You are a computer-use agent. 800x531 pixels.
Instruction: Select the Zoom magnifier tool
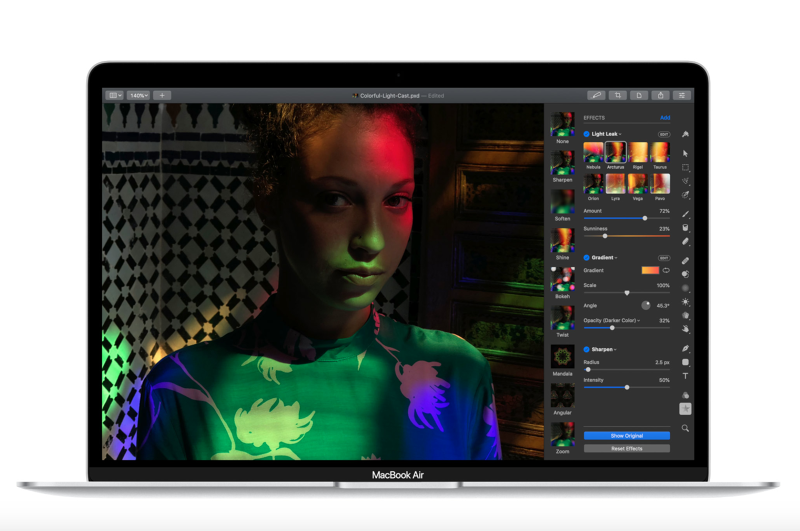click(685, 428)
